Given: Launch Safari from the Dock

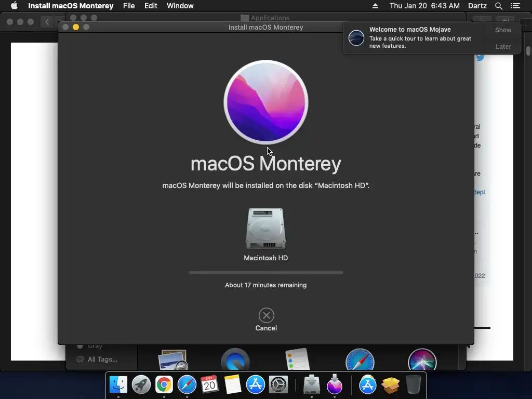Looking at the screenshot, I should click(187, 384).
